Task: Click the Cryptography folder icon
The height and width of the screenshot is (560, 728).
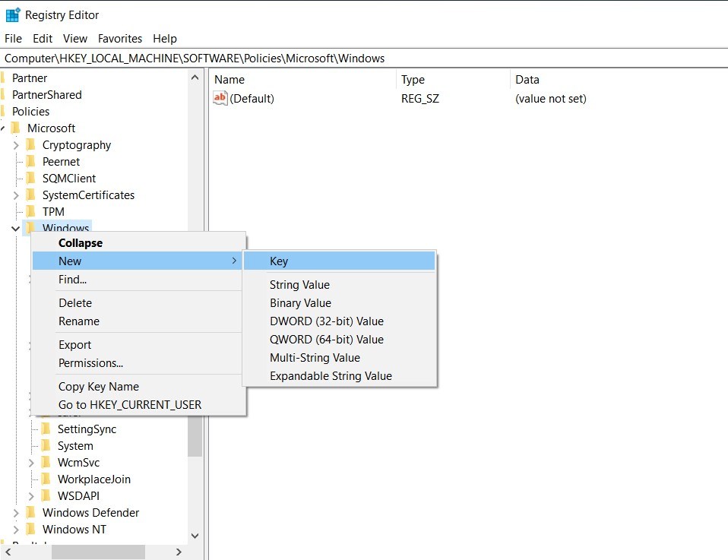Action: [x=30, y=145]
